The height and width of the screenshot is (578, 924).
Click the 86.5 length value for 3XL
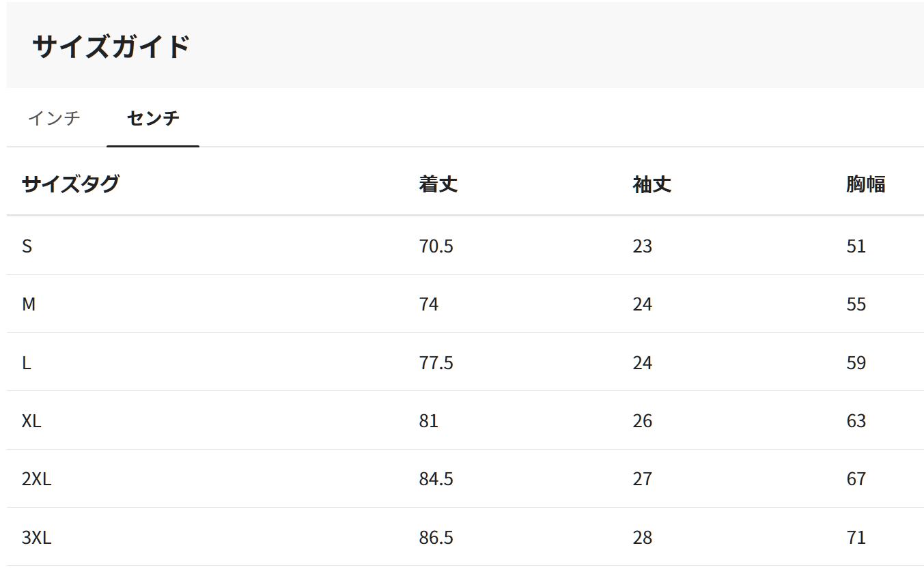click(436, 538)
